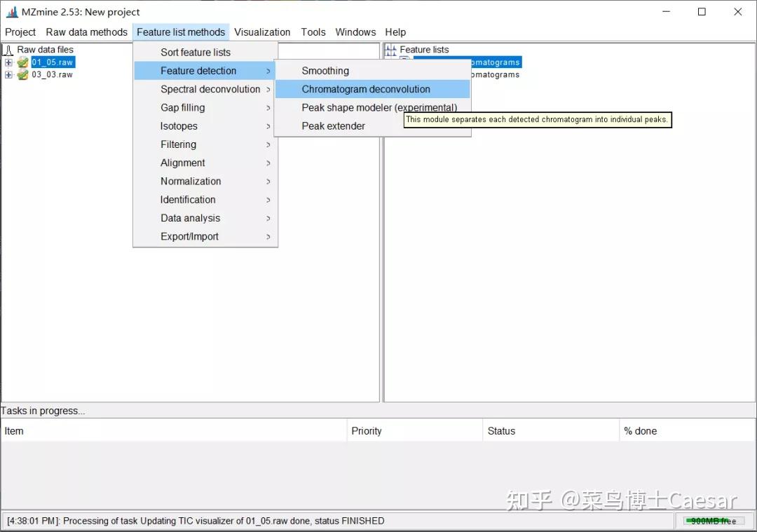Open the Visualization menu
The width and height of the screenshot is (757, 532).
tap(263, 32)
